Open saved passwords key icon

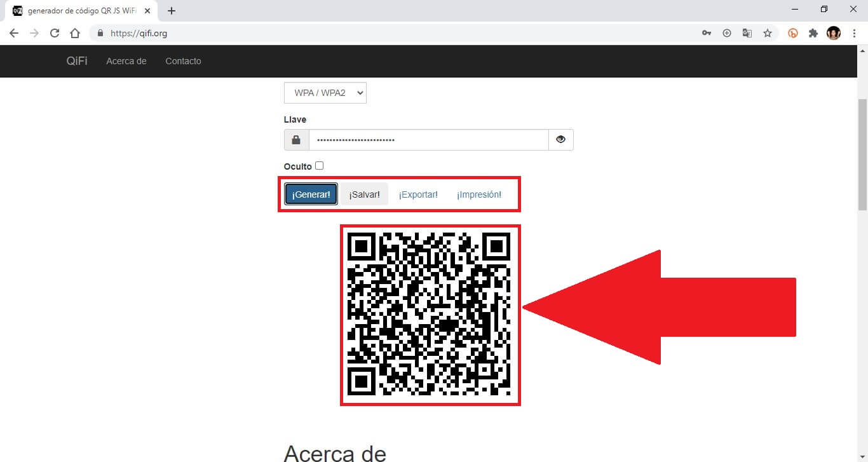click(x=707, y=33)
